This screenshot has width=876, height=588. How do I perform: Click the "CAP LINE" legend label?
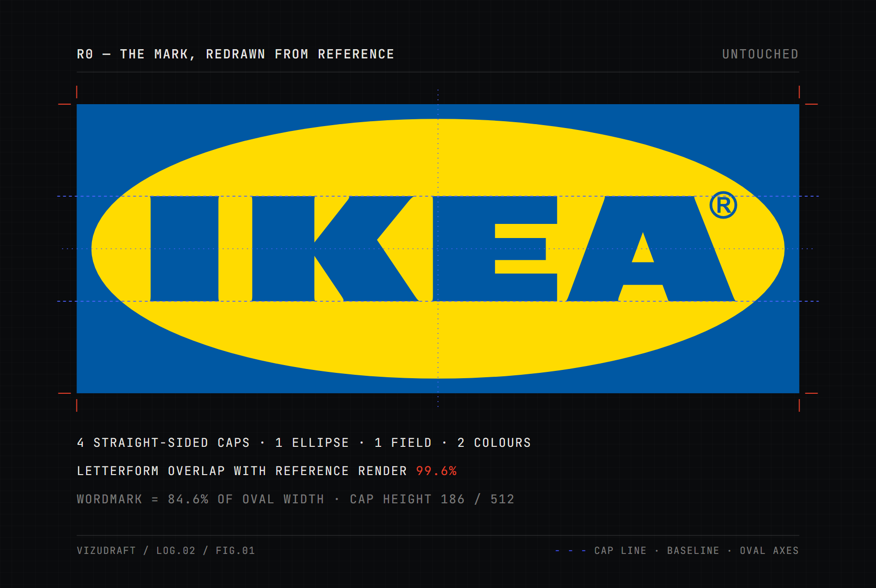click(x=620, y=551)
